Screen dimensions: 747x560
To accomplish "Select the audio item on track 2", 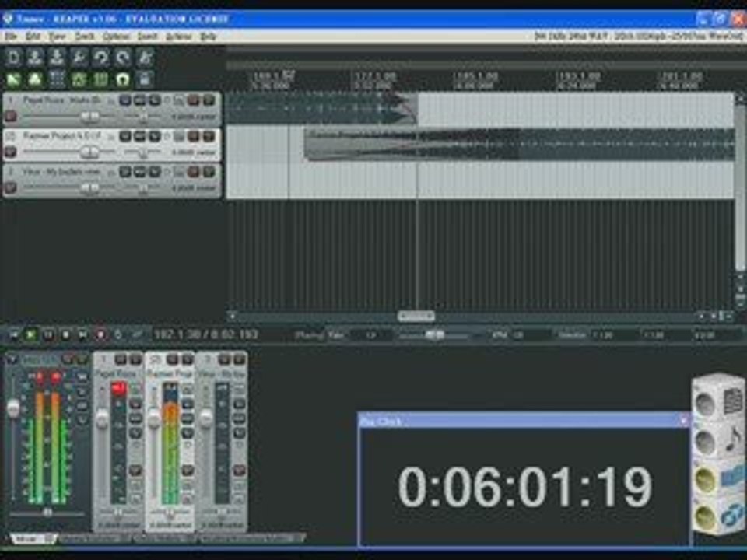I will click(x=519, y=145).
